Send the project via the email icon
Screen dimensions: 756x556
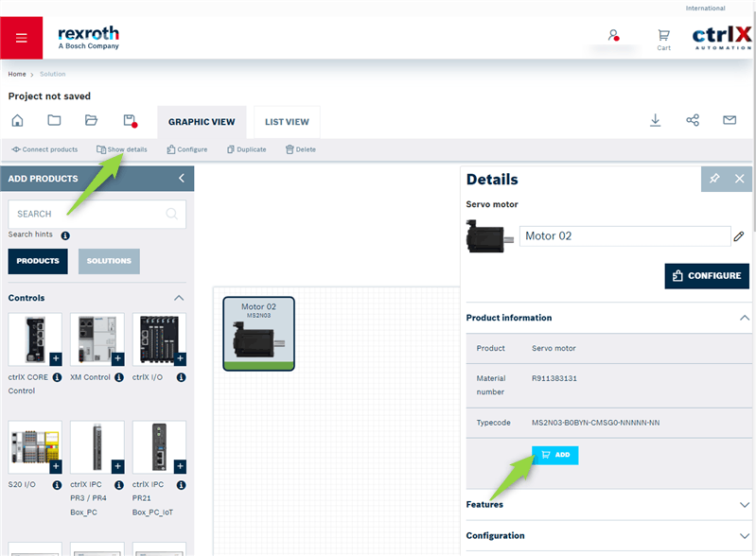point(730,120)
